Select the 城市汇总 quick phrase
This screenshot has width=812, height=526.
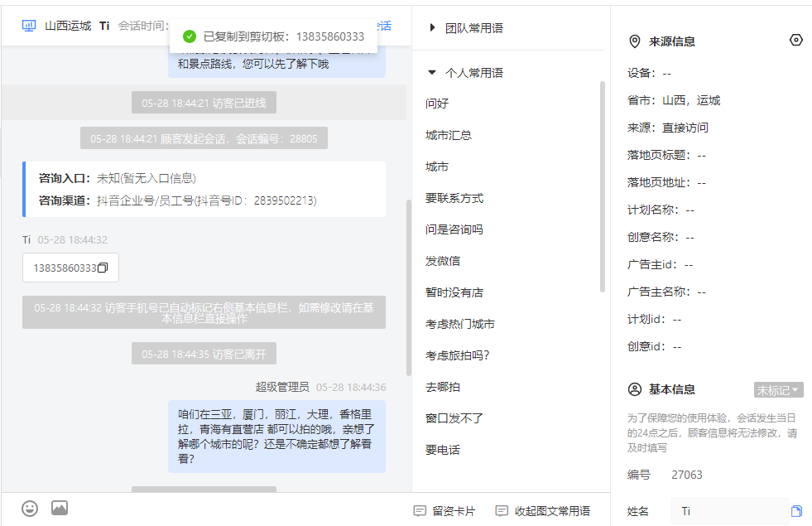(449, 135)
